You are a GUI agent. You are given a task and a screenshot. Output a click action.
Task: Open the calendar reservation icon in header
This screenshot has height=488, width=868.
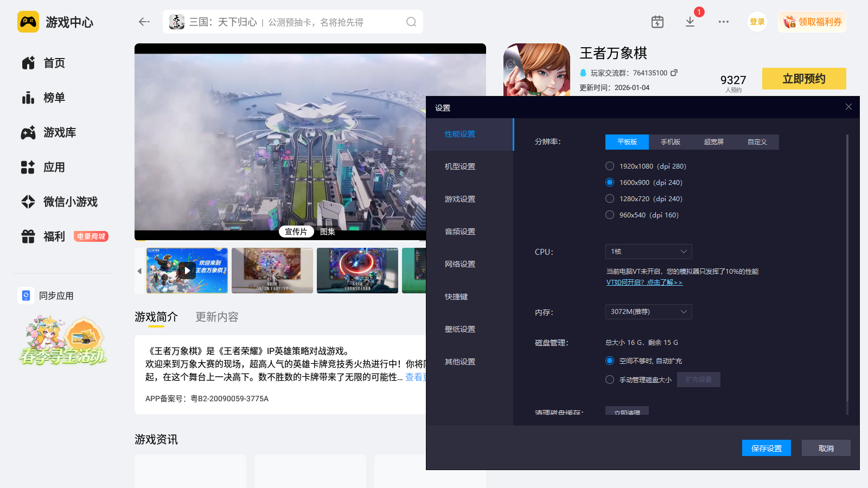(658, 22)
